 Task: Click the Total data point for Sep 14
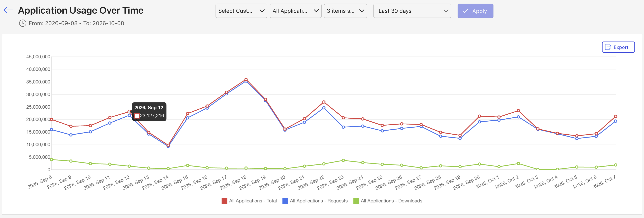click(168, 145)
